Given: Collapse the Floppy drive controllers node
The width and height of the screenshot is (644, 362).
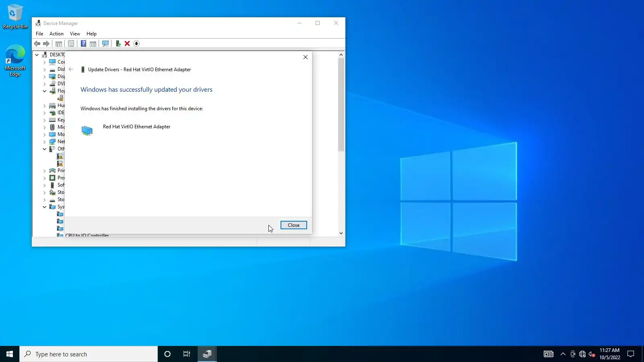Looking at the screenshot, I should point(45,91).
